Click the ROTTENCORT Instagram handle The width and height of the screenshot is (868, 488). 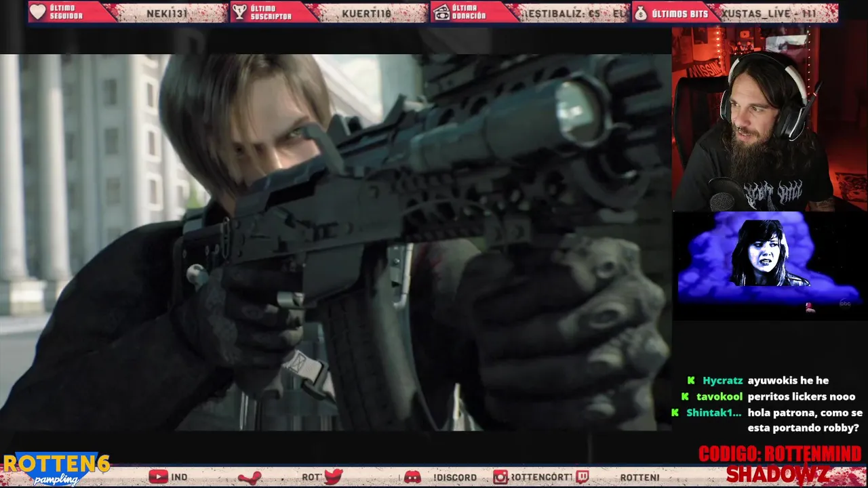coord(541,477)
